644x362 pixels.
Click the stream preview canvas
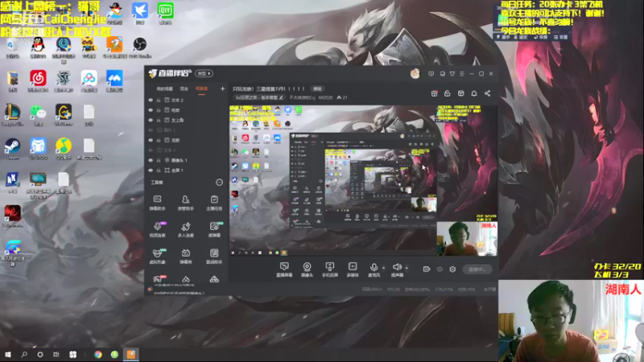pyautogui.click(x=363, y=180)
